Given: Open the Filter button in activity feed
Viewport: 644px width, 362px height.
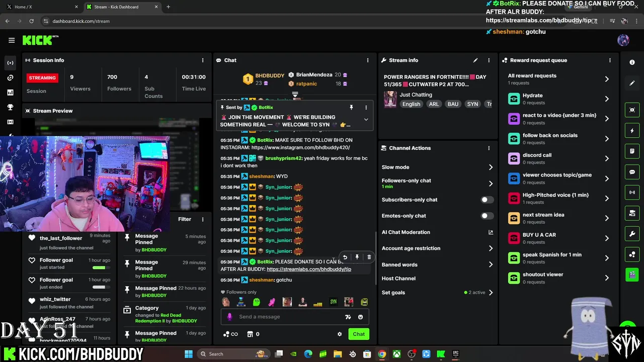Looking at the screenshot, I should pyautogui.click(x=184, y=219).
